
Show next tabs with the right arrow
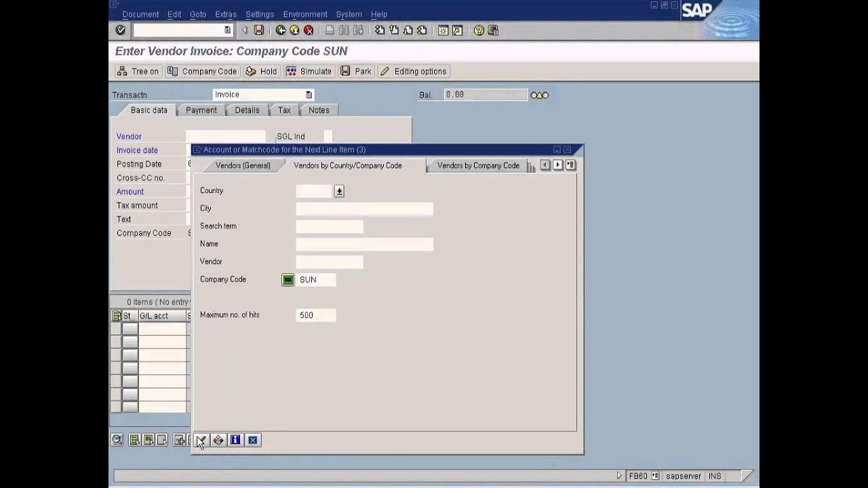[x=558, y=165]
